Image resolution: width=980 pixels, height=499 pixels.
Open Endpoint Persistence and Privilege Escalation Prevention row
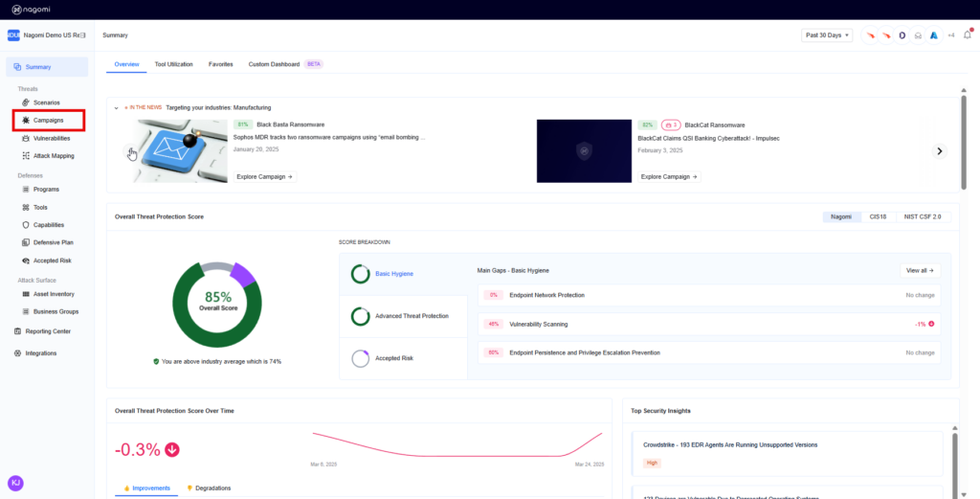(709, 352)
